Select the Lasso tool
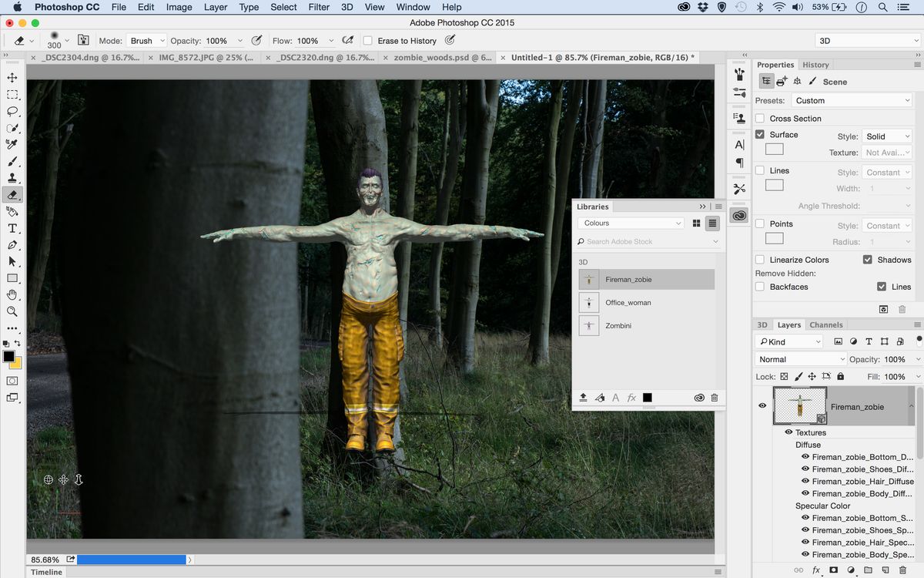The image size is (924, 578). [x=12, y=111]
